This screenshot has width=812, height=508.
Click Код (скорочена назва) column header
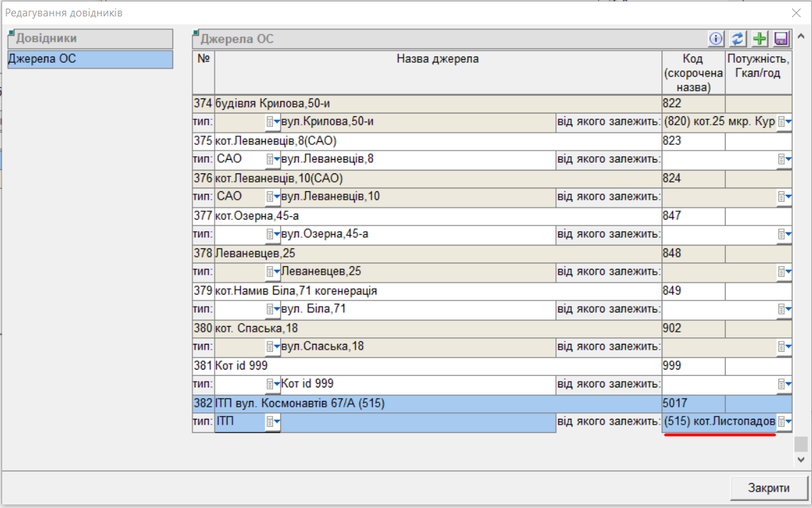(x=693, y=73)
